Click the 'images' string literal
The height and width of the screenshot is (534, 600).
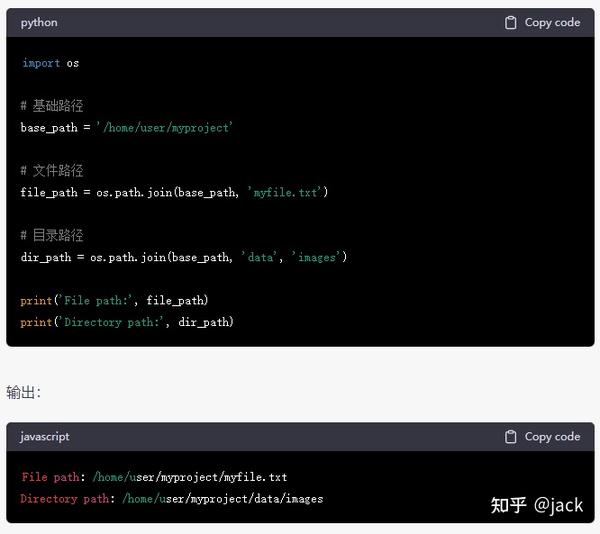pyautogui.click(x=316, y=257)
